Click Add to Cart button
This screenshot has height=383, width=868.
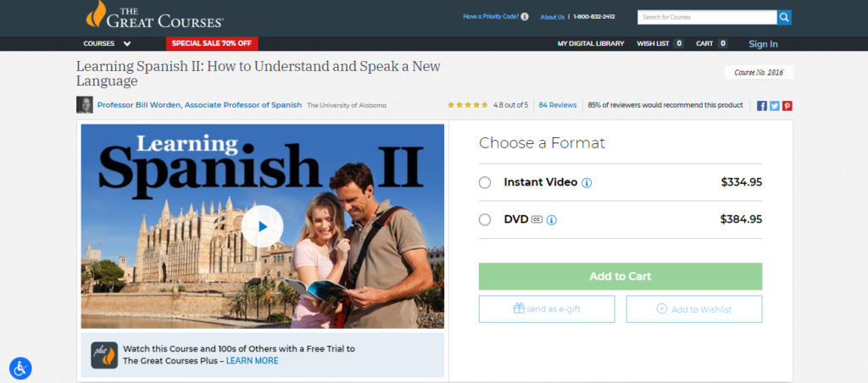point(620,276)
